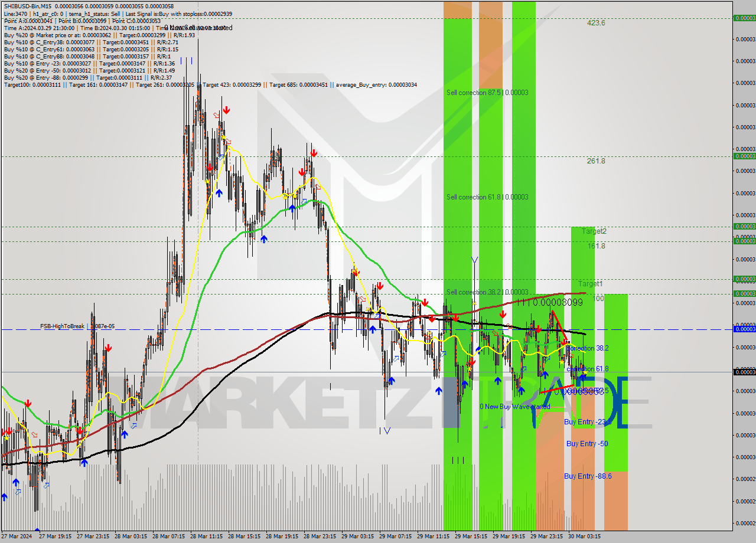
Task: Select the 'Sell correction 38.2 | 0.00003' label
Action: tap(487, 292)
